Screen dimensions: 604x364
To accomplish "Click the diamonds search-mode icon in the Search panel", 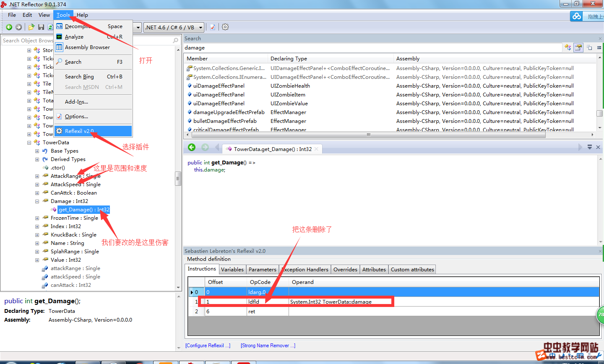I will coord(568,47).
